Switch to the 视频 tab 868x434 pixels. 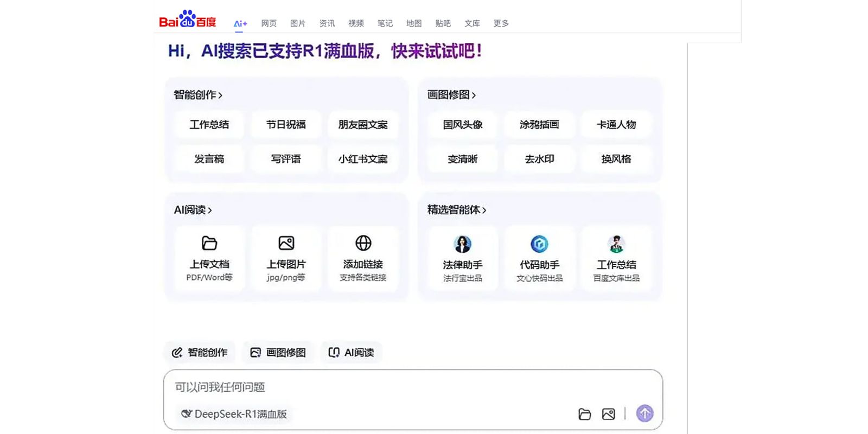[356, 23]
